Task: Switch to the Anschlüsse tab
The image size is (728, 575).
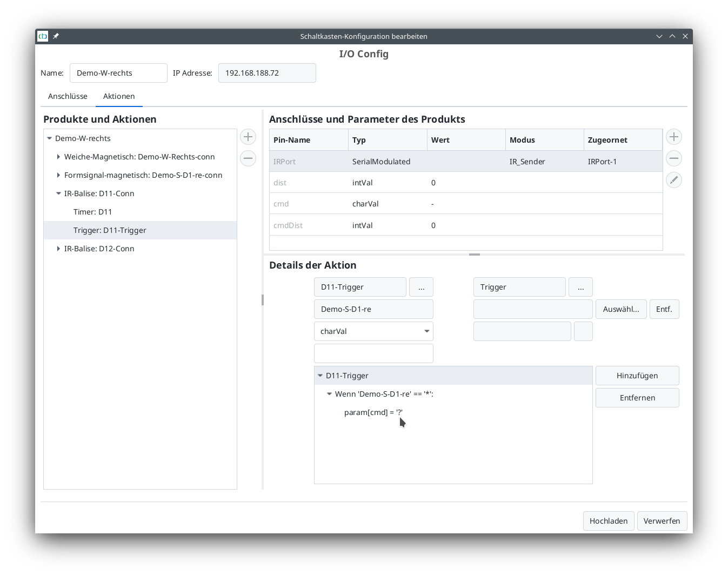Action: point(67,96)
